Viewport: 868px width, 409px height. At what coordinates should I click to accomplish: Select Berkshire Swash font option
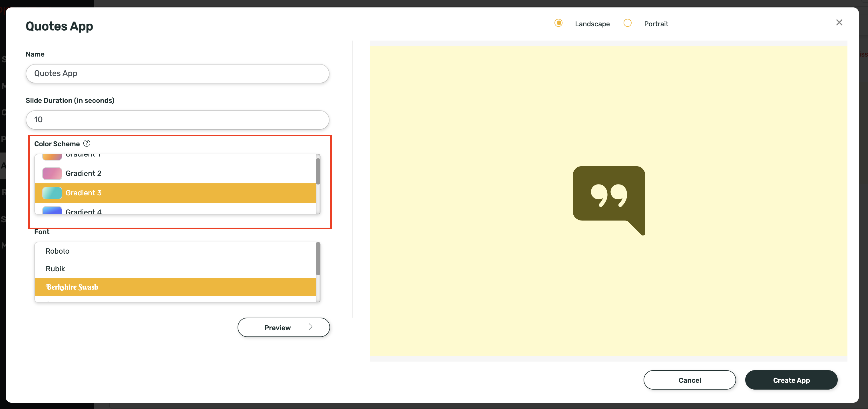coord(72,287)
